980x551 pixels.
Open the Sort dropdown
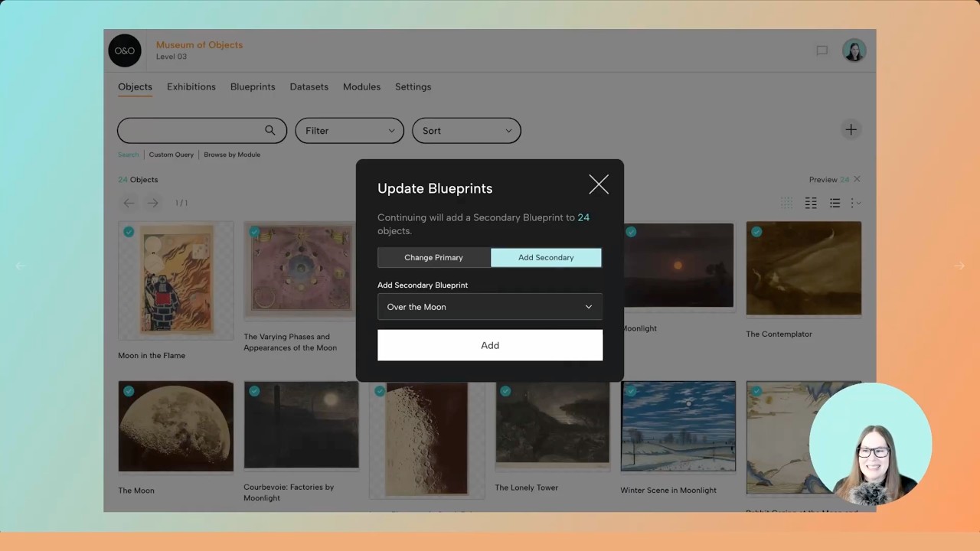466,130
